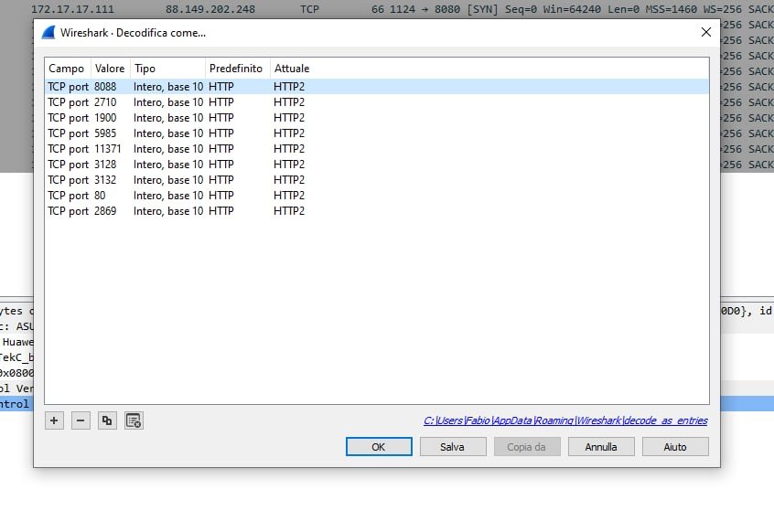Select the TCP port 1900 row

pos(377,118)
